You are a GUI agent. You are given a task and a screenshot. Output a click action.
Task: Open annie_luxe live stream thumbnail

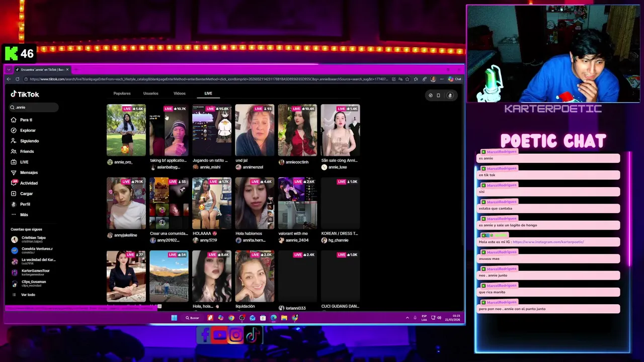click(x=340, y=130)
